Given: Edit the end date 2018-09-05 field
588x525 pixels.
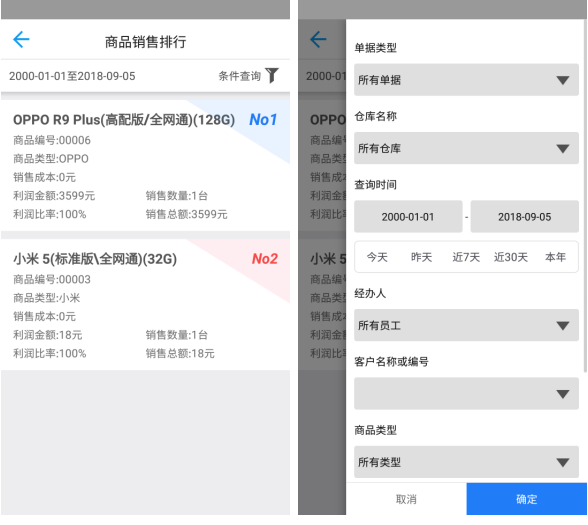Looking at the screenshot, I should pos(525,217).
